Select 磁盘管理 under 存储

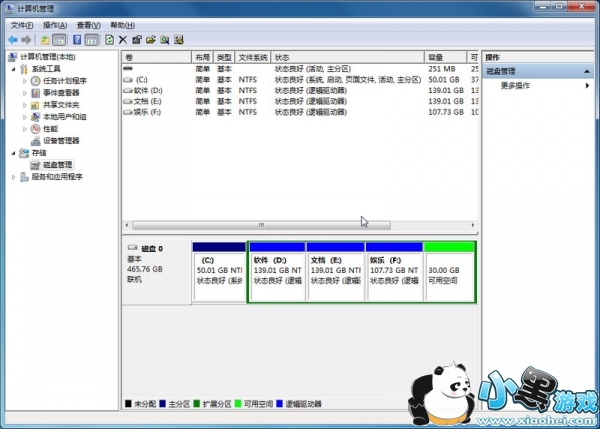coord(57,164)
